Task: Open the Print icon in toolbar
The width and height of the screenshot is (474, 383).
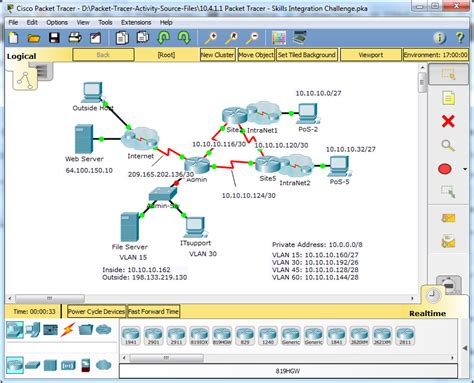Action: tap(75, 38)
